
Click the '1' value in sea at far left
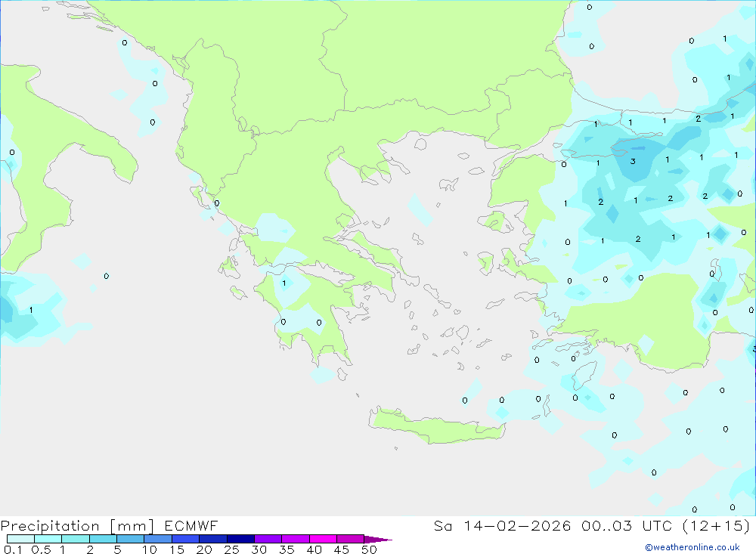pos(31,310)
